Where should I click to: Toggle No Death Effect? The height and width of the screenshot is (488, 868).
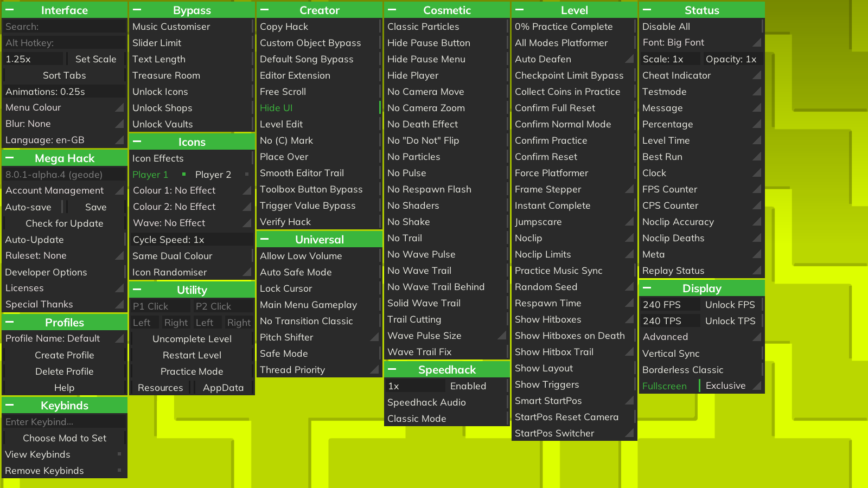(446, 124)
